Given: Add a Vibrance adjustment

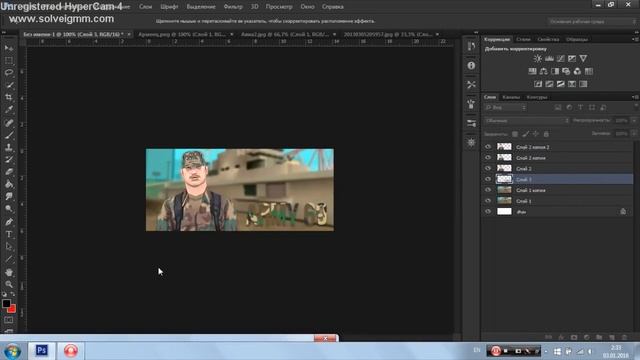Looking at the screenshot, I should point(583,58).
